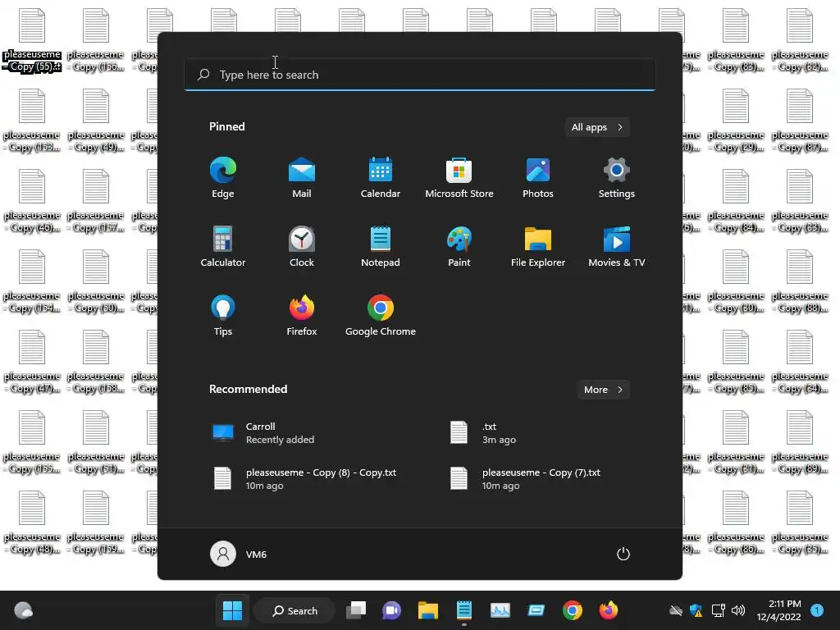Viewport: 840px width, 630px height.
Task: Open Google Chrome from pinned apps
Action: tap(381, 316)
